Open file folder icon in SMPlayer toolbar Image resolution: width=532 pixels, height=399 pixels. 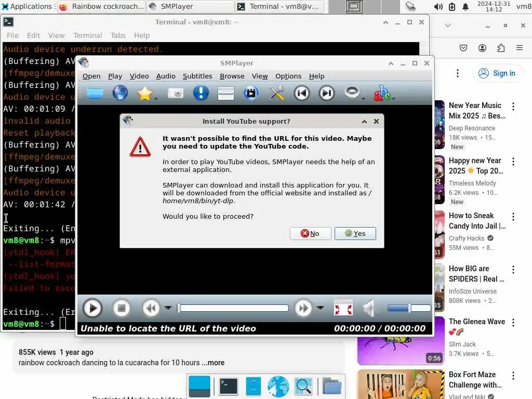point(95,93)
